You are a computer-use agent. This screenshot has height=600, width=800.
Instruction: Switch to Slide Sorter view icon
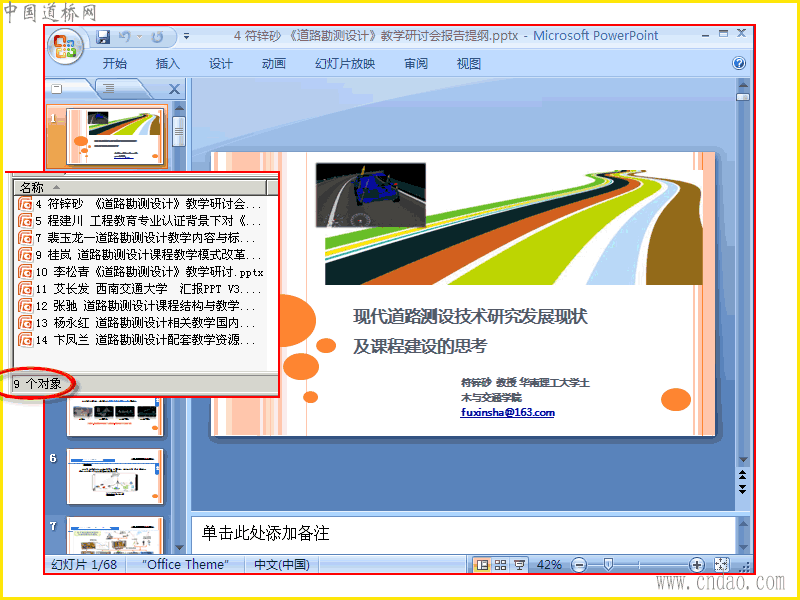[x=501, y=564]
